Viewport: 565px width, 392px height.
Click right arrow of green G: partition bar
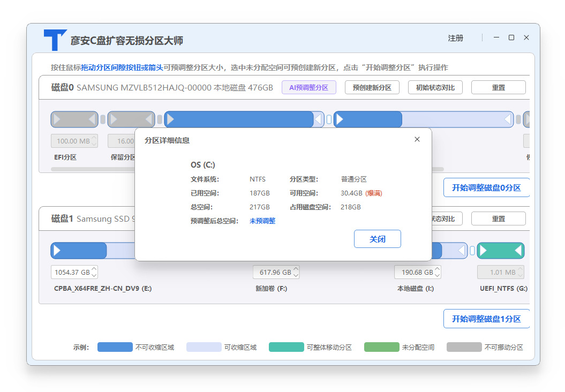point(518,251)
